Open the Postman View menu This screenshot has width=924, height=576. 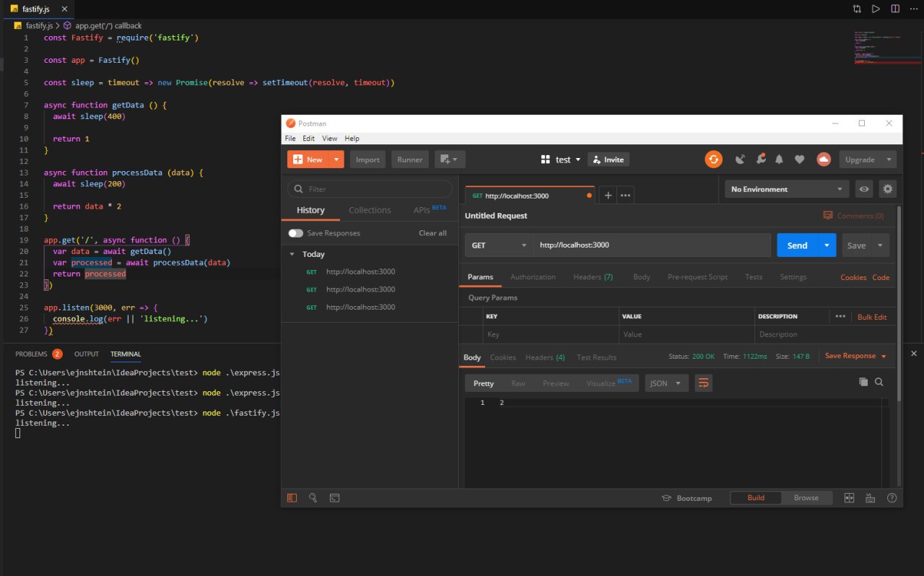tap(330, 139)
